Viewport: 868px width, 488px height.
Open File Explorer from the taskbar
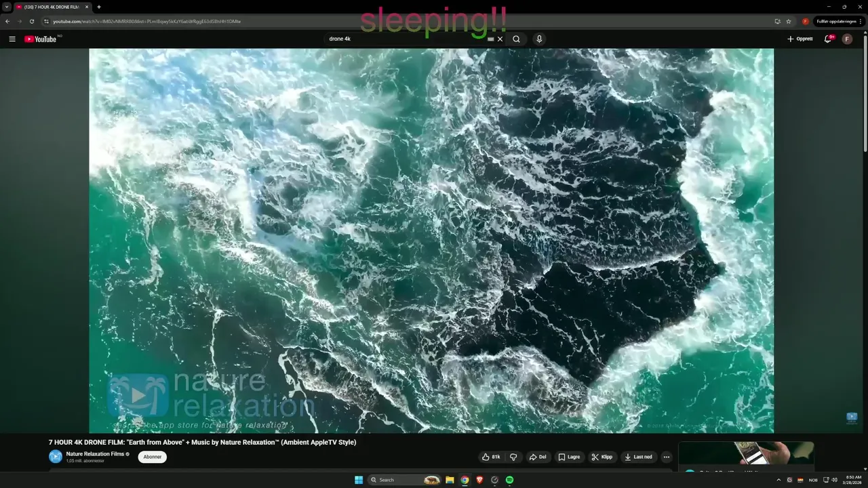[450, 480]
